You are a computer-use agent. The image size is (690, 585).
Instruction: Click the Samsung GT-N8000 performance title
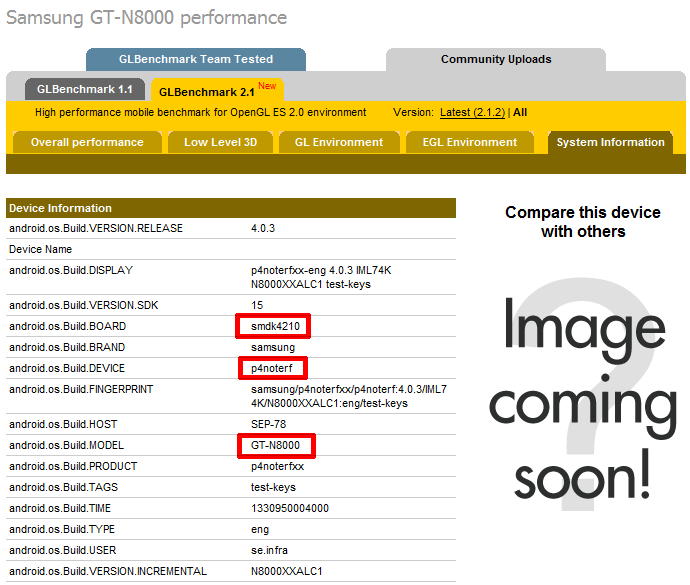pos(147,18)
